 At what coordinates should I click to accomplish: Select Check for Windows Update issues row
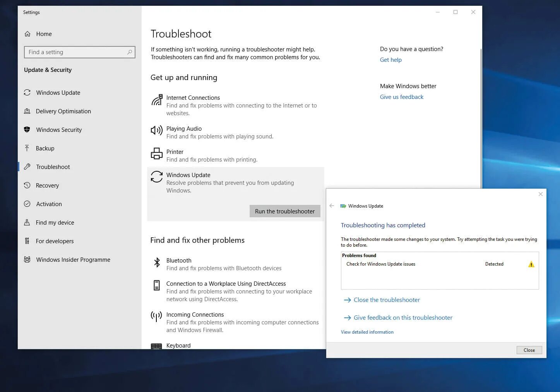click(x=440, y=264)
